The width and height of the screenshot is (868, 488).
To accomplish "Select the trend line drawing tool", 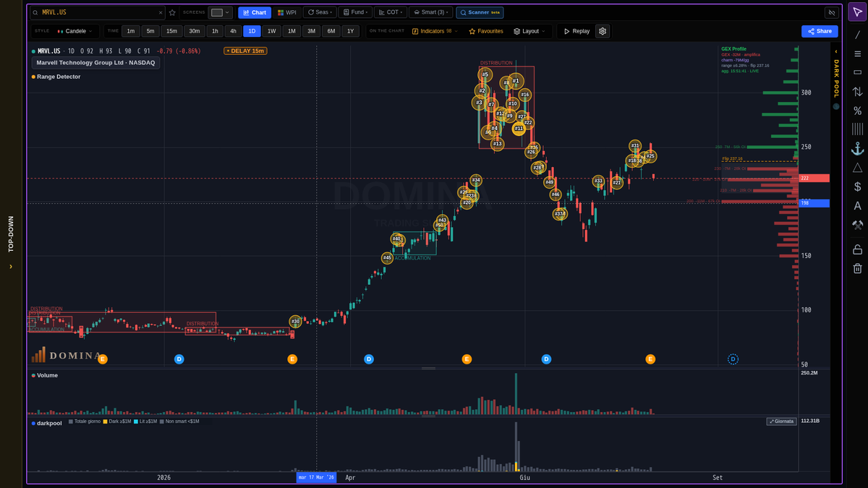I will click(x=857, y=34).
